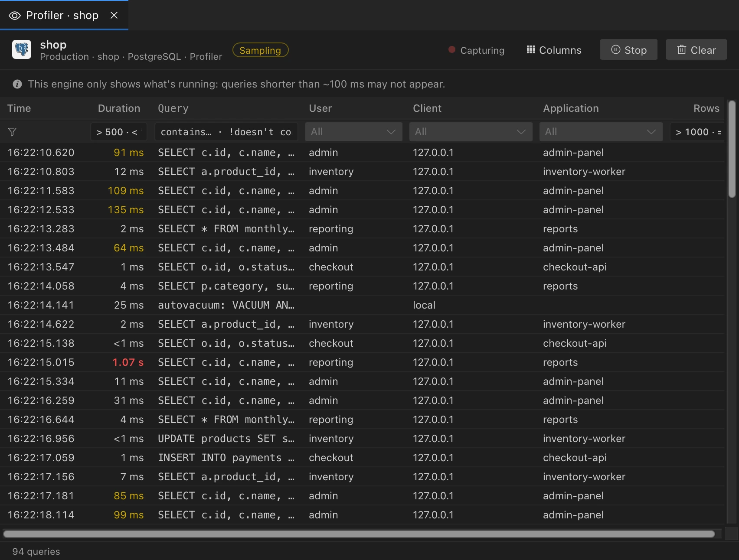The image size is (739, 560).
Task: Select the row at 16:22:17.156
Action: click(363, 477)
